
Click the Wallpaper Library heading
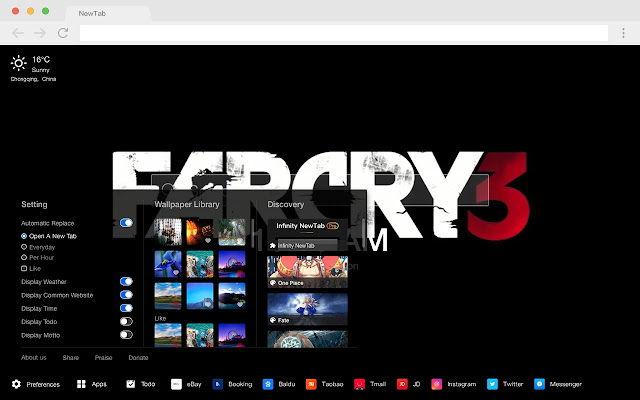187,204
